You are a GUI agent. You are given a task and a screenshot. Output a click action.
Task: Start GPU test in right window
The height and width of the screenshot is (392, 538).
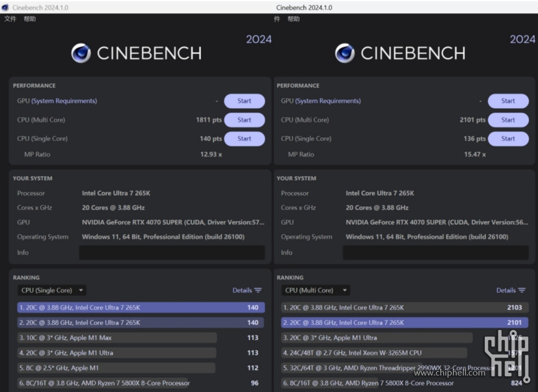(x=508, y=101)
